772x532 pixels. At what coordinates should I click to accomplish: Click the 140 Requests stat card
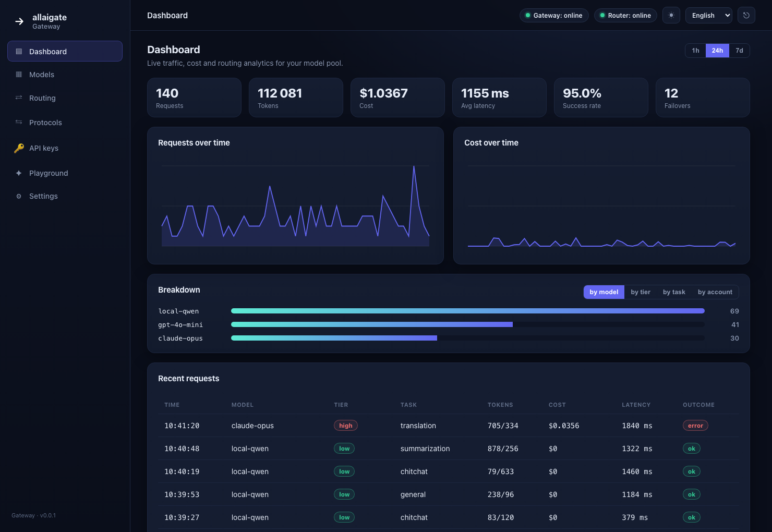click(194, 98)
